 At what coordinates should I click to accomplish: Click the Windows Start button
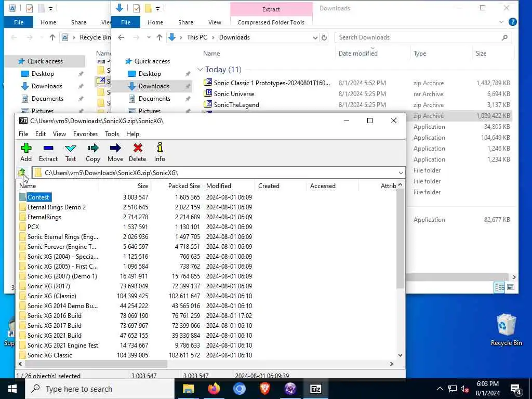(12, 389)
